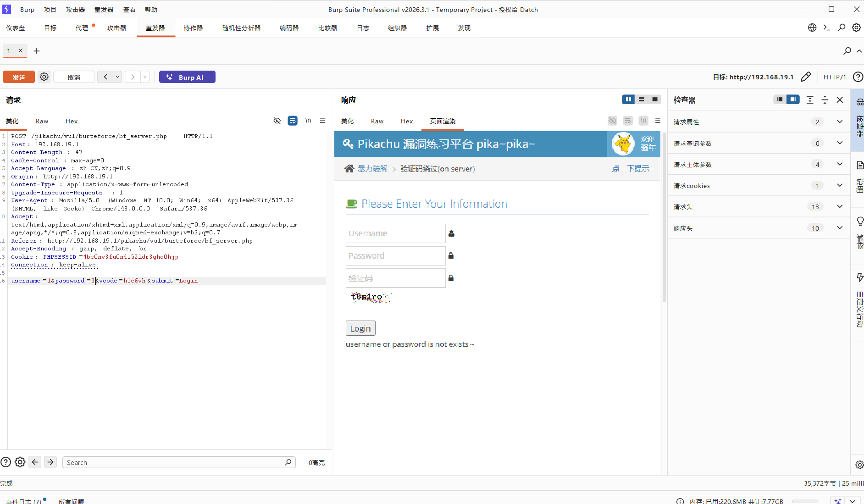The height and width of the screenshot is (504, 864).
Task: Go to previous search match arrow
Action: pos(35,462)
